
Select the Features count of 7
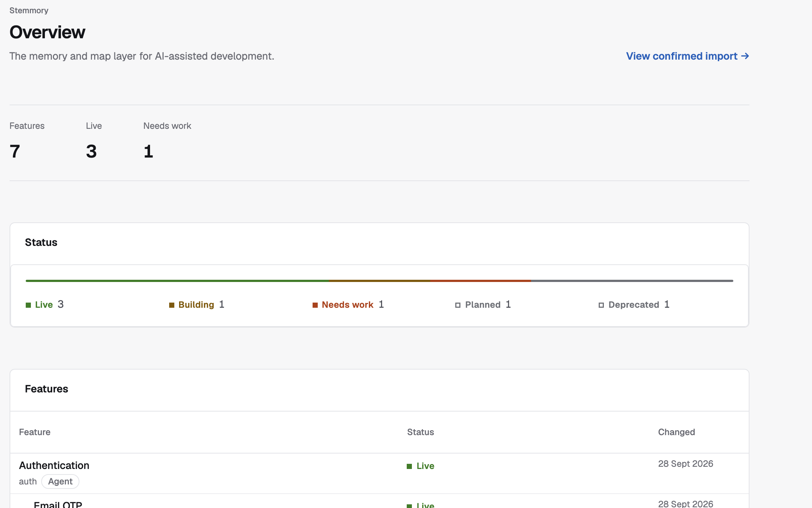click(15, 151)
